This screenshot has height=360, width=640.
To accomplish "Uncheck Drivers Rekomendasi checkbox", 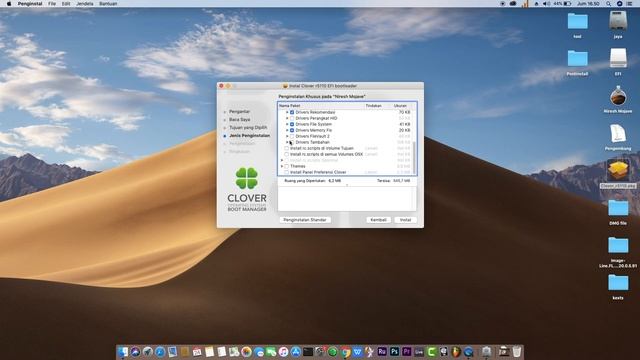I will click(292, 112).
